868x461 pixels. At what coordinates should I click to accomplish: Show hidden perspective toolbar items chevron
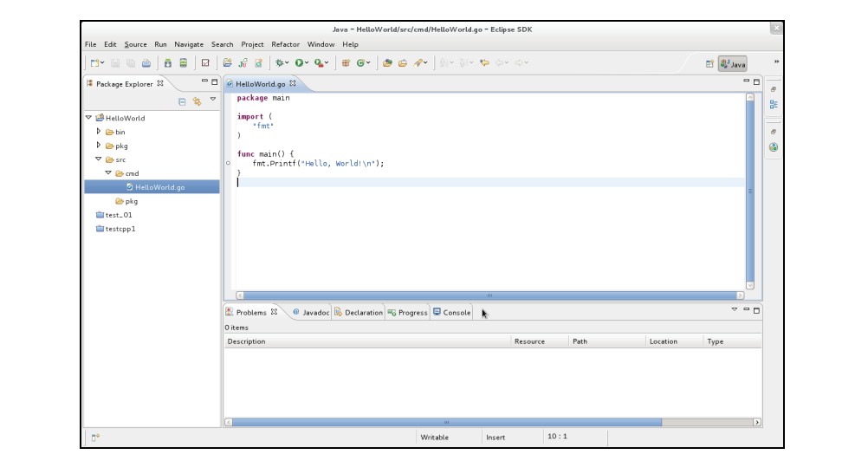[x=776, y=62]
